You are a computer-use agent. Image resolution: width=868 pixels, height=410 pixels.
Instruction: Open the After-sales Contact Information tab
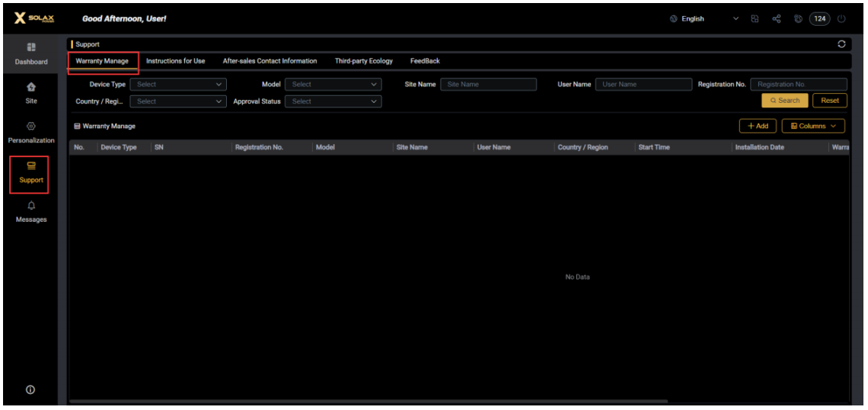coord(270,61)
